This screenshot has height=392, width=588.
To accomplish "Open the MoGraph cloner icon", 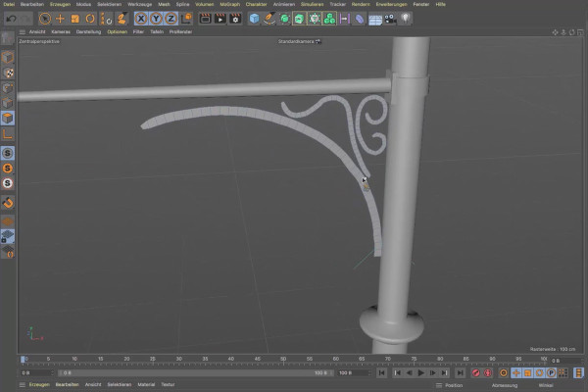I will click(x=329, y=19).
